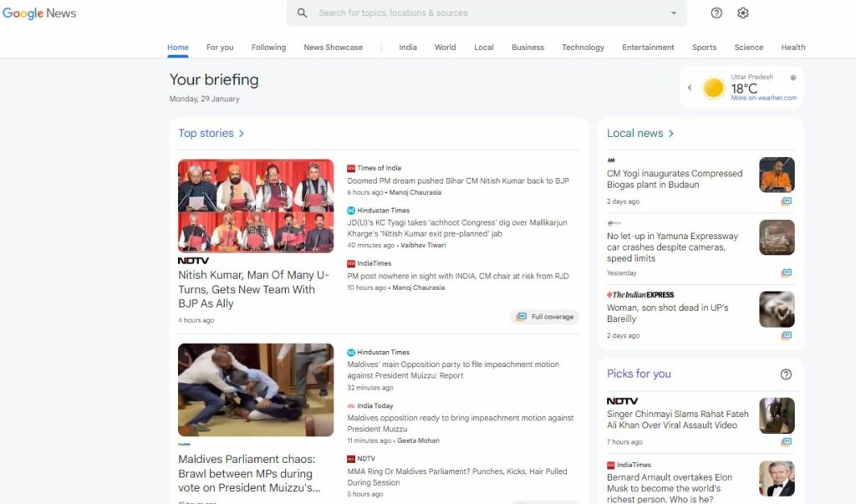
Task: Open Full coverage icon for Bareilly story
Action: tap(786, 335)
